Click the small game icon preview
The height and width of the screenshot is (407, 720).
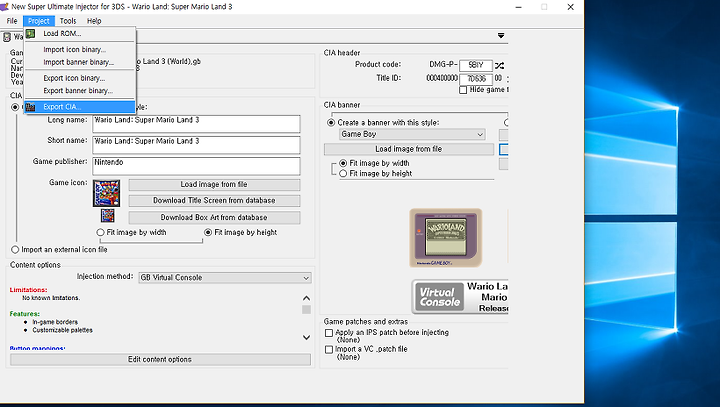tap(107, 215)
